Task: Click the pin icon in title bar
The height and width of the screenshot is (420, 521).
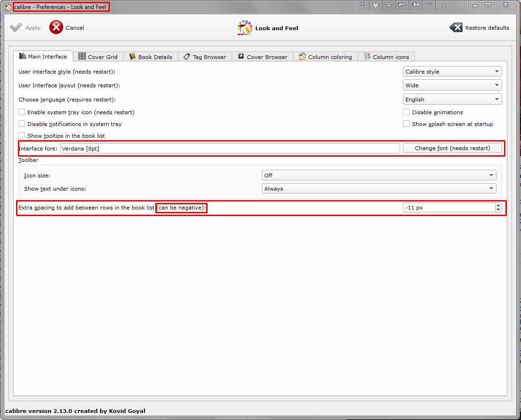Action: click(x=415, y=5)
